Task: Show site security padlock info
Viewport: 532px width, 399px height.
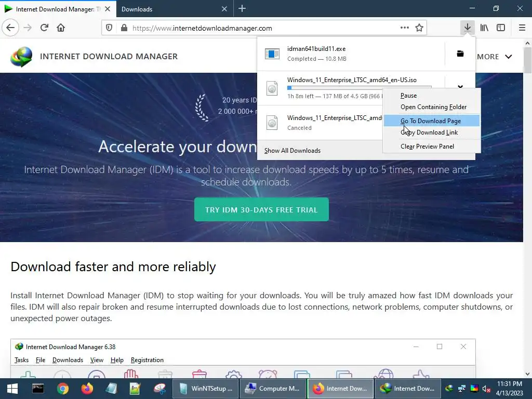Action: click(x=124, y=28)
